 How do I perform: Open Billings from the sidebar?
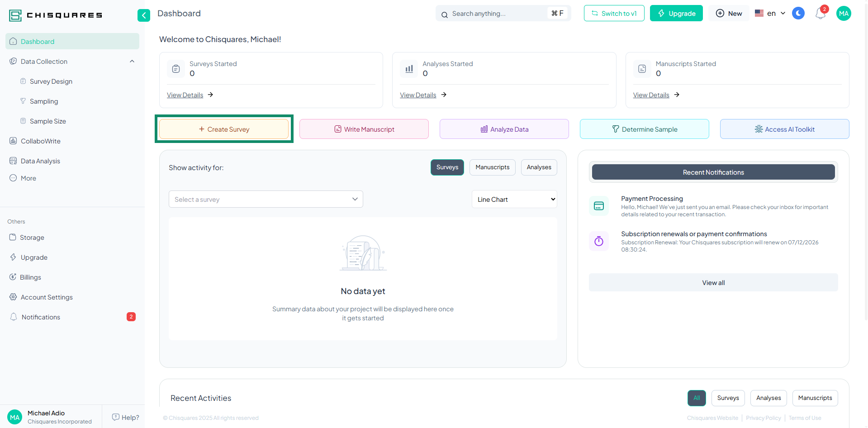[x=30, y=277]
